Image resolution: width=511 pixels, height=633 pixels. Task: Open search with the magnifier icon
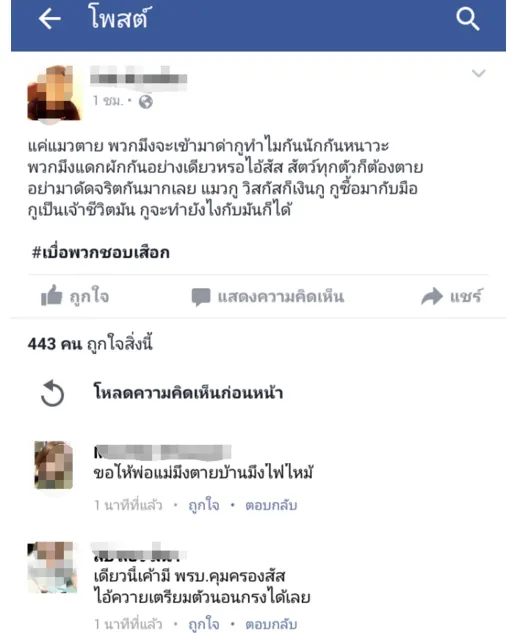coord(467,19)
